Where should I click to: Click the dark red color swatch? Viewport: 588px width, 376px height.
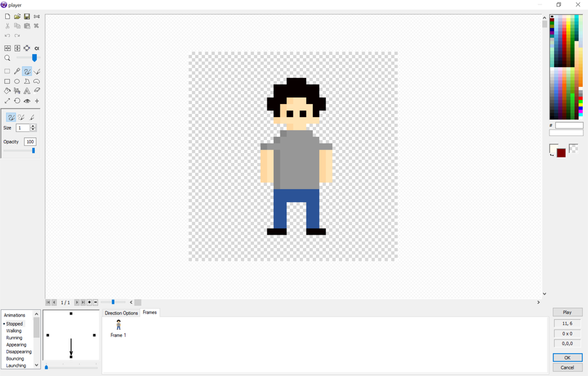[x=561, y=153]
